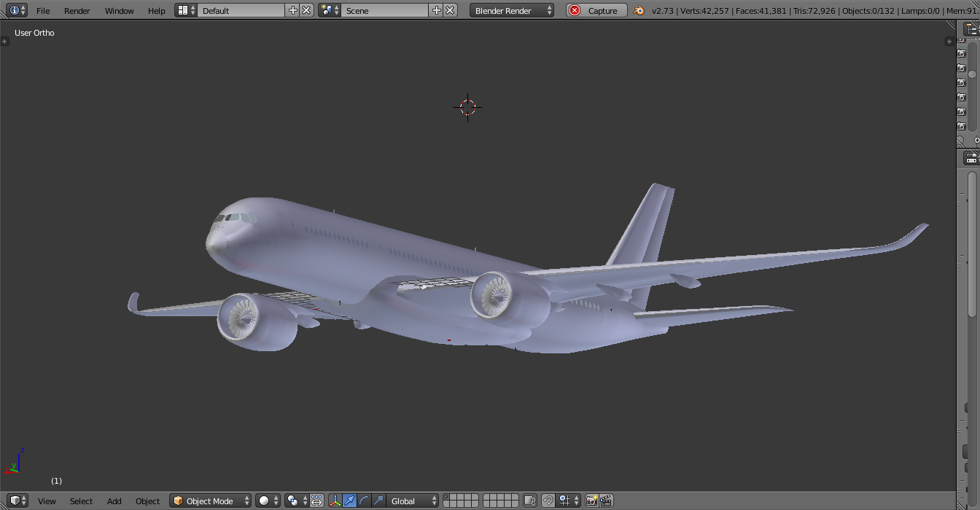Open the File menu

tap(43, 11)
